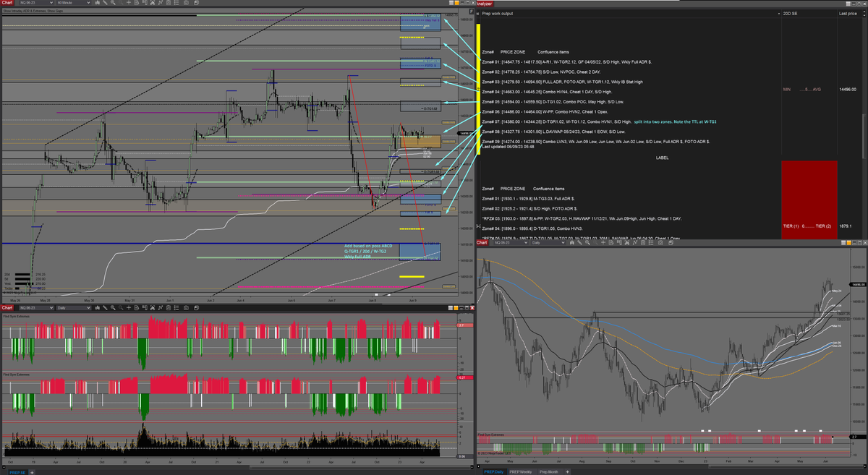Zoom in on Find Sym Extremes chart
Viewport: 868px width, 475px height.
113,307
